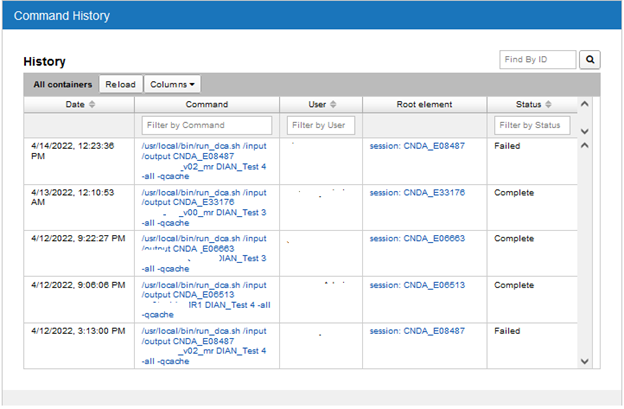This screenshot has width=624, height=409.
Task: Open command link for CNDA_E33176
Action: 204,208
